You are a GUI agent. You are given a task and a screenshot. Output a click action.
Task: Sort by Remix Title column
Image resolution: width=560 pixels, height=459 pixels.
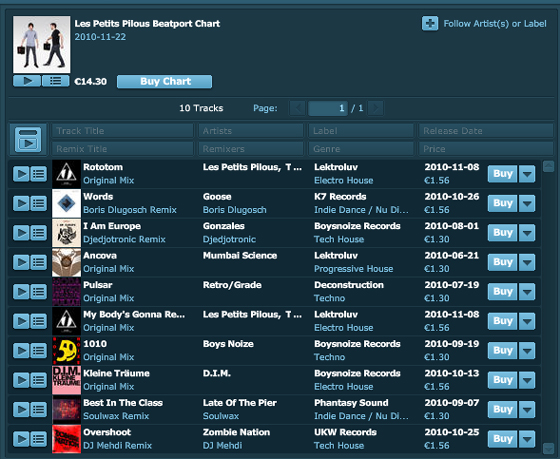[x=122, y=149]
